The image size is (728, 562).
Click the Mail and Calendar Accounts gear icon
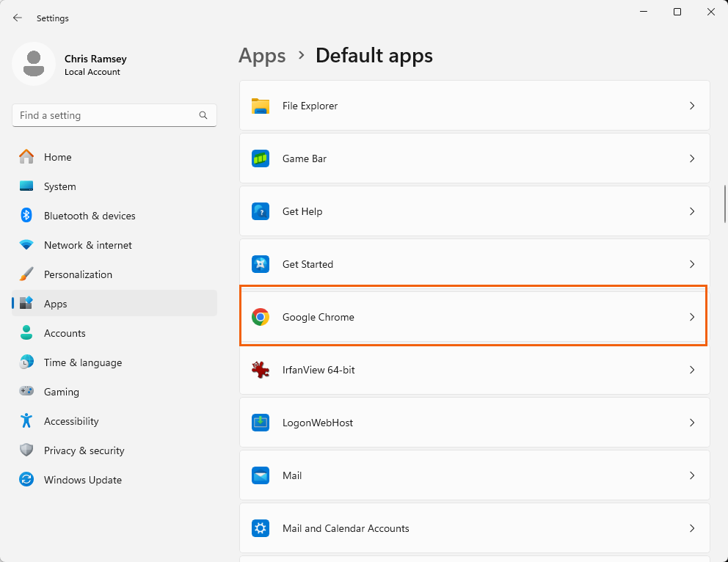[261, 528]
